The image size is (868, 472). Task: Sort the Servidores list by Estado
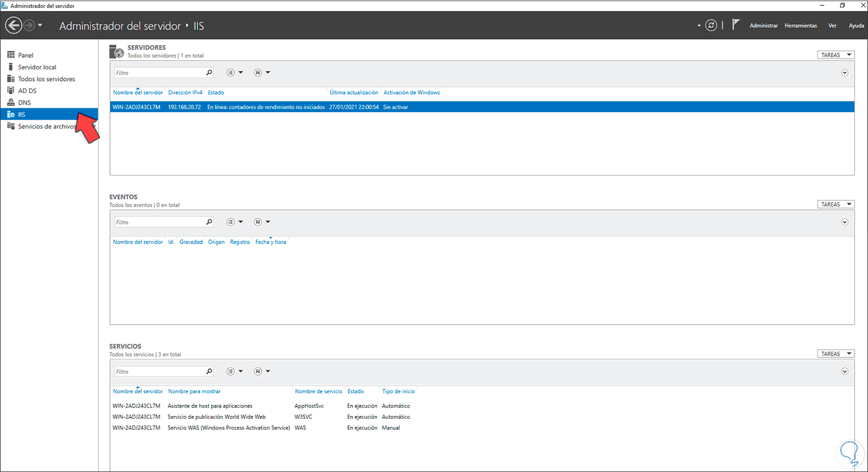pos(216,93)
